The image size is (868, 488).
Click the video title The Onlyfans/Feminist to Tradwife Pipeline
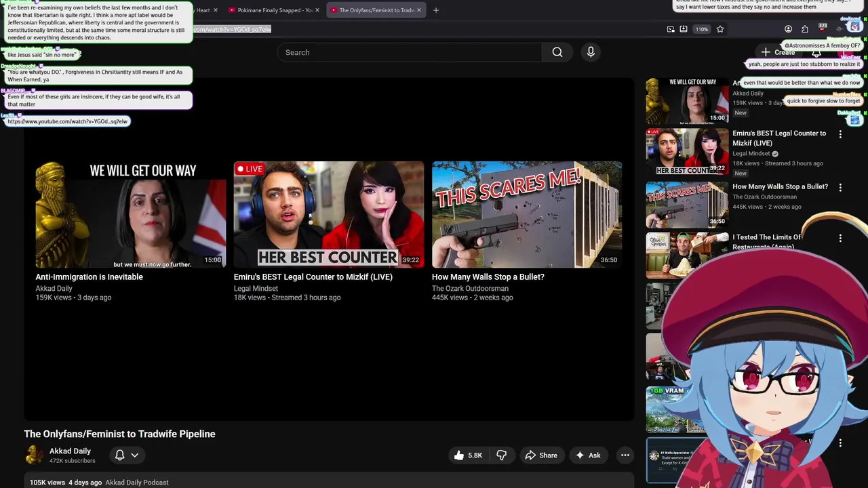click(119, 434)
